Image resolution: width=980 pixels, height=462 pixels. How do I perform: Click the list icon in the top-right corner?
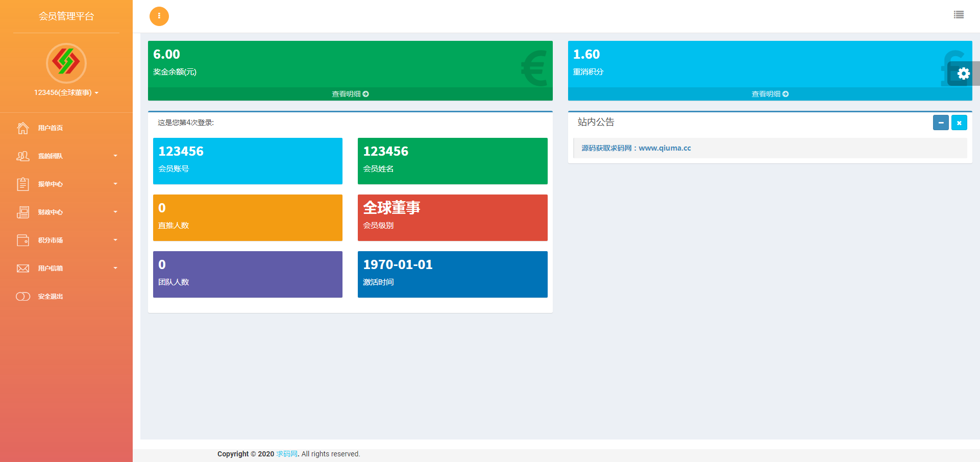point(959,15)
